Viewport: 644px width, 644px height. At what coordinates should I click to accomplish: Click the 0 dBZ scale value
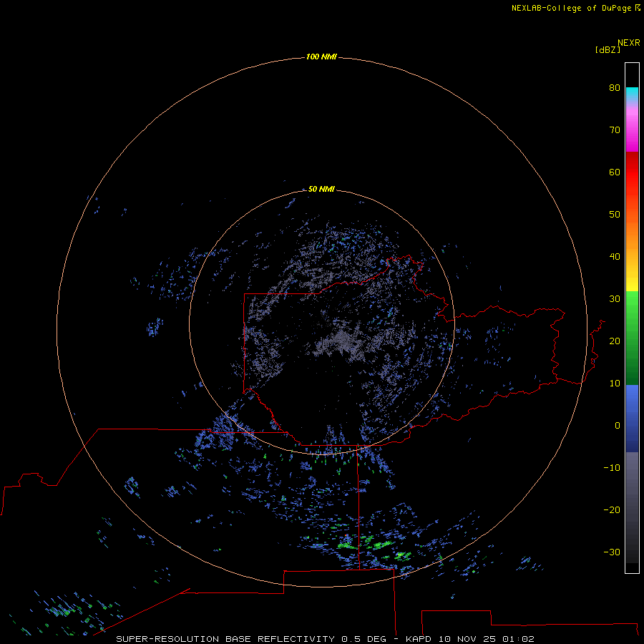coord(618,426)
